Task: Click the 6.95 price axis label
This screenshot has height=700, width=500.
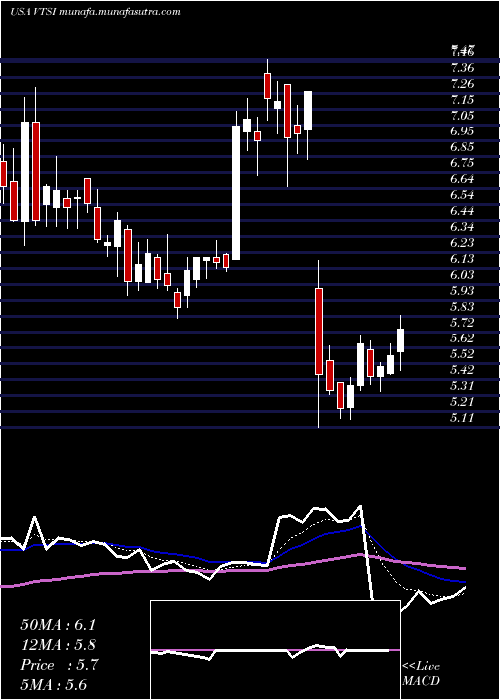Action: coord(462,131)
